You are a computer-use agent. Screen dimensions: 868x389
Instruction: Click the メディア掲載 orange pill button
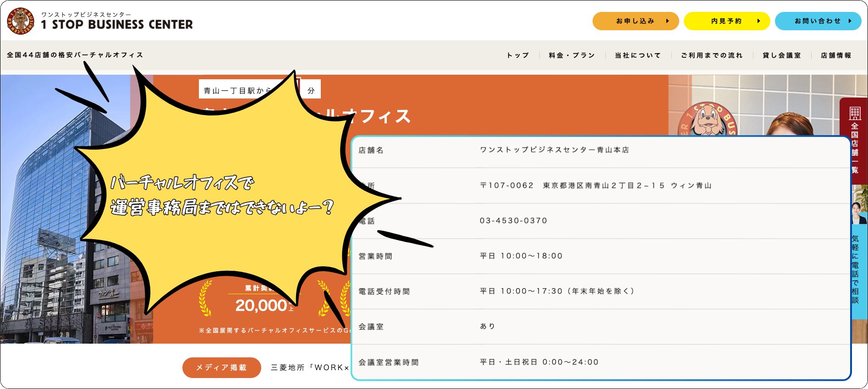pyautogui.click(x=221, y=367)
